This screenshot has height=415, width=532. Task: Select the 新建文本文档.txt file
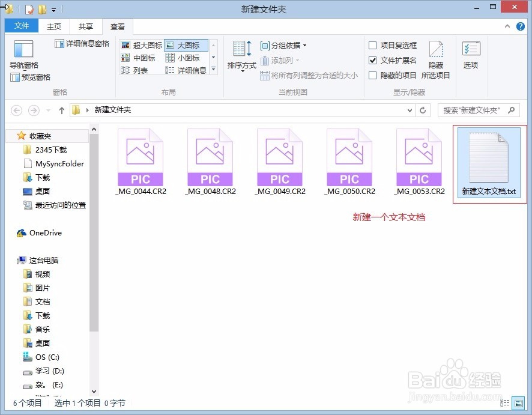click(489, 158)
